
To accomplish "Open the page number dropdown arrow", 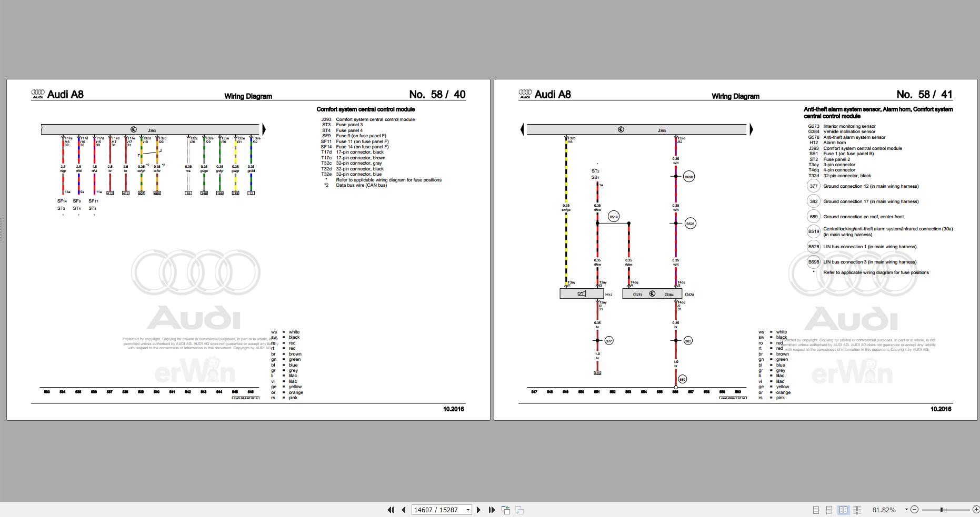I will (x=468, y=510).
